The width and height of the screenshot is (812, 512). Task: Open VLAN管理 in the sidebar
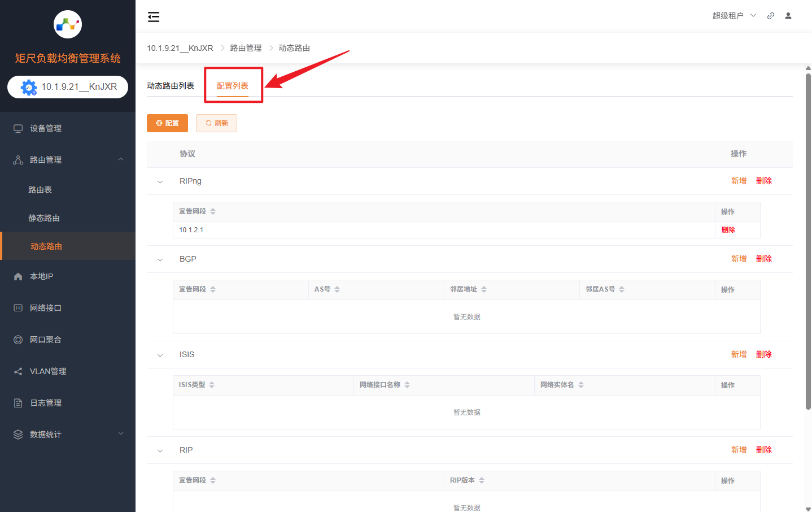click(48, 371)
